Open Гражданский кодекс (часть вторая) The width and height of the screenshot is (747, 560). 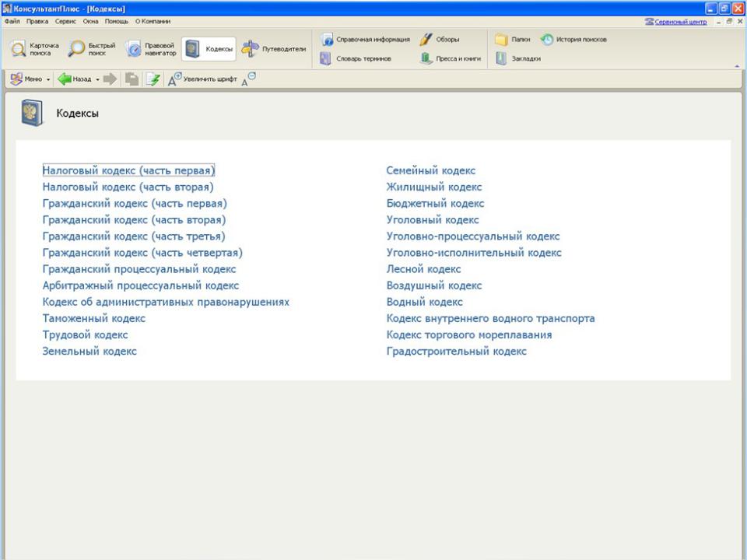tap(135, 219)
